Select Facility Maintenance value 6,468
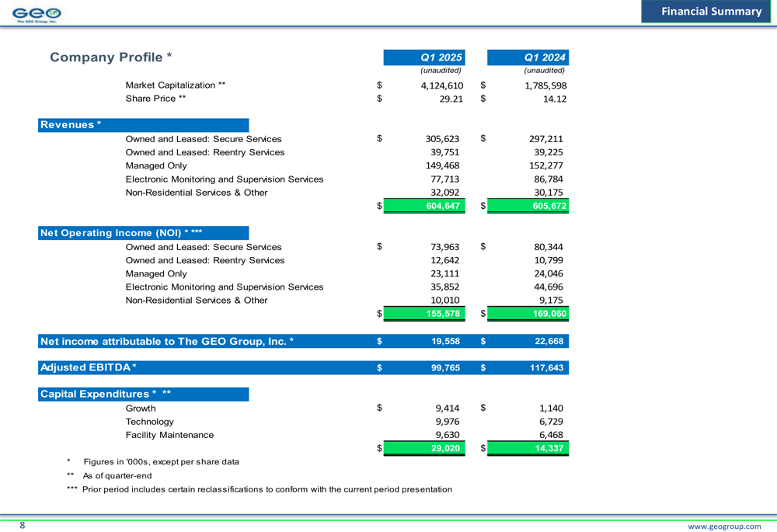 coord(551,436)
